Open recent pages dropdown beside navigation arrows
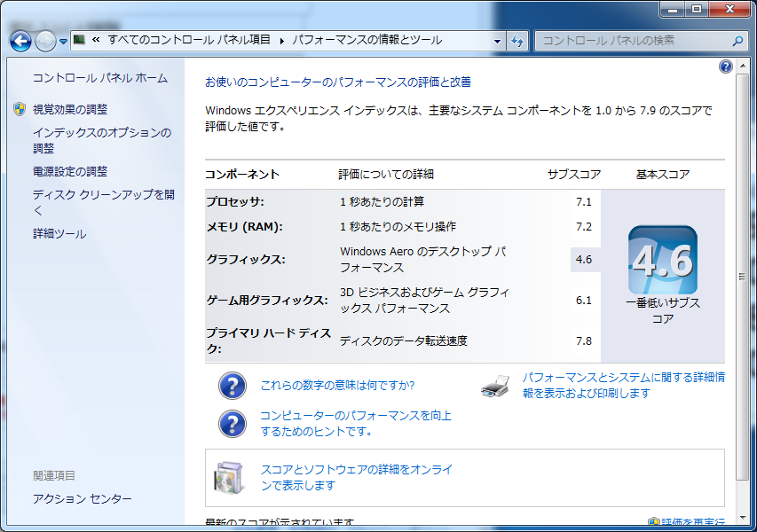The image size is (757, 532). click(63, 42)
